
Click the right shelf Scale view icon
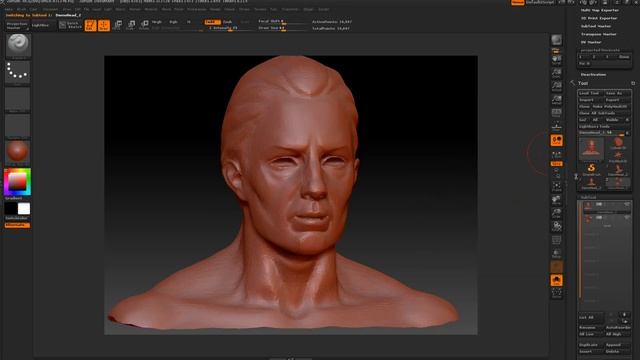pyautogui.click(x=557, y=213)
